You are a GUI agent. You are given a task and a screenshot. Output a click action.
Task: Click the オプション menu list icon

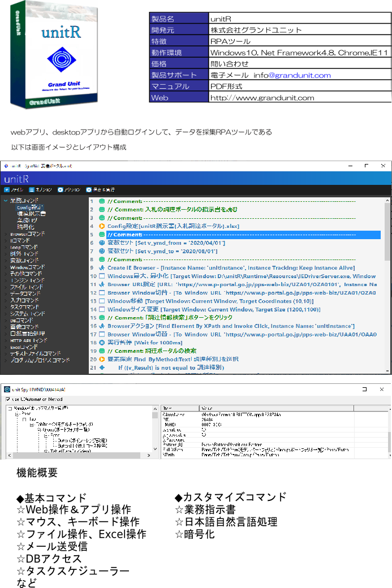click(32, 190)
